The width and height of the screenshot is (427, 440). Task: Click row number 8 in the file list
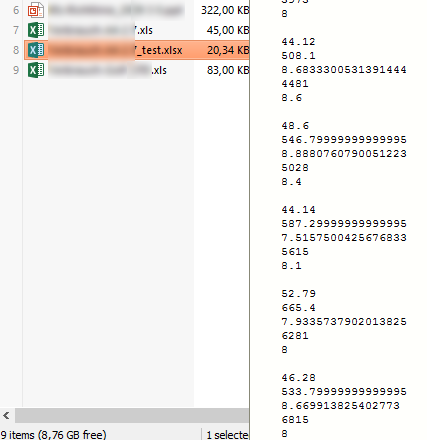click(x=16, y=50)
